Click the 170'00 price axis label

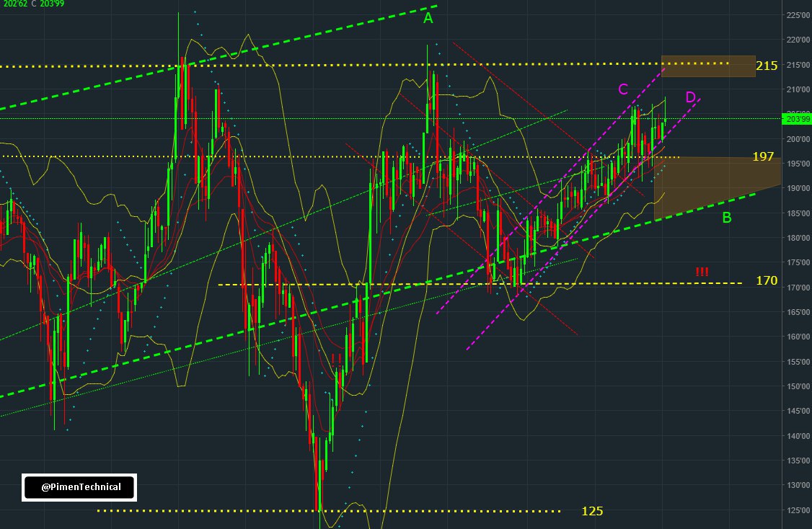point(798,288)
